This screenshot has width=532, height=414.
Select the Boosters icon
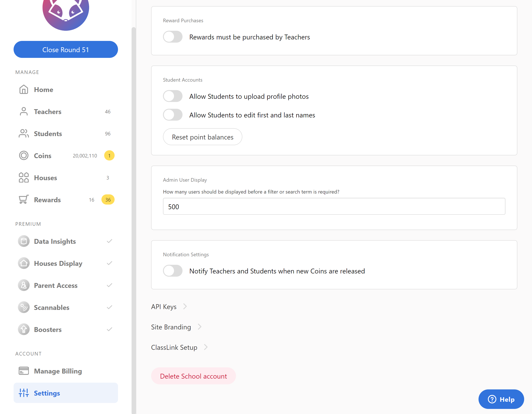tap(24, 329)
